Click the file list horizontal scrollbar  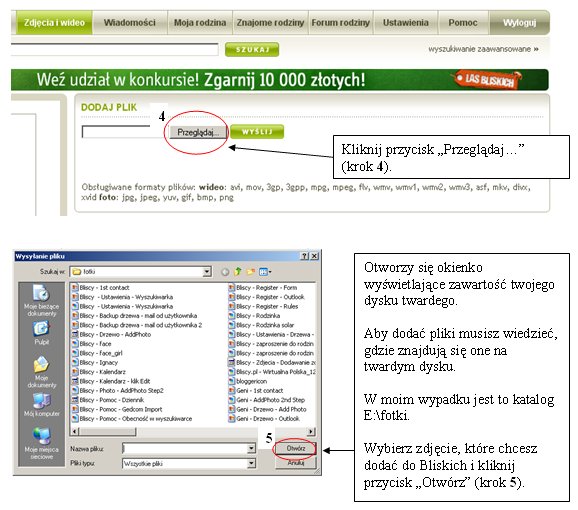194,431
